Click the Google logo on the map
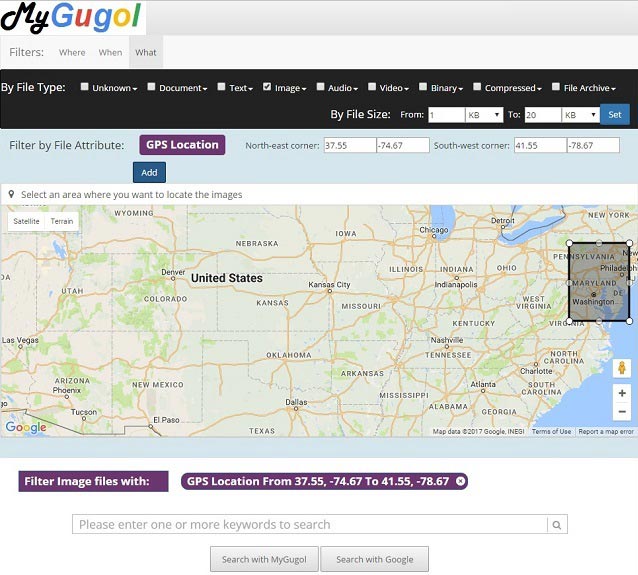Viewport: 638px width, 575px height. pyautogui.click(x=26, y=427)
